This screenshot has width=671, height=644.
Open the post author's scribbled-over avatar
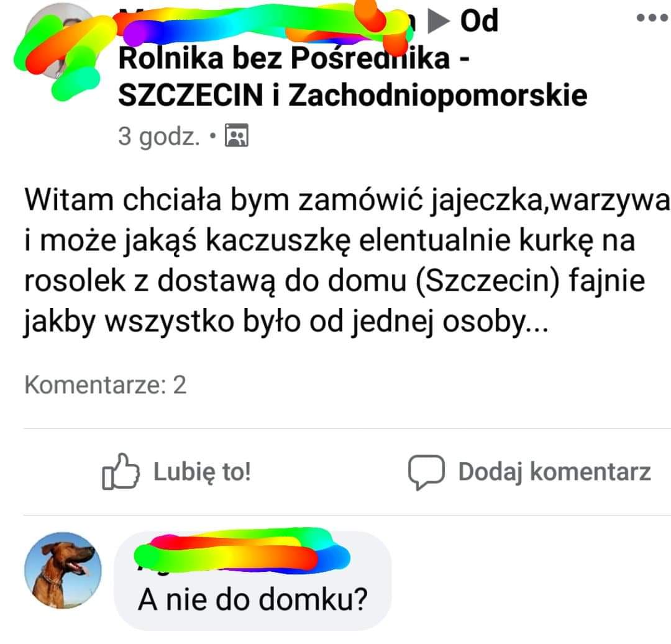coord(60,42)
